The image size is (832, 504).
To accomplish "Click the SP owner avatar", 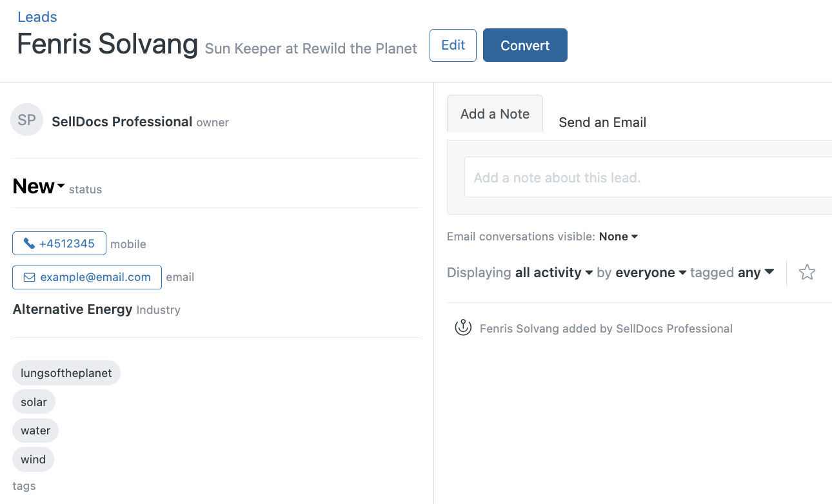I will click(27, 120).
